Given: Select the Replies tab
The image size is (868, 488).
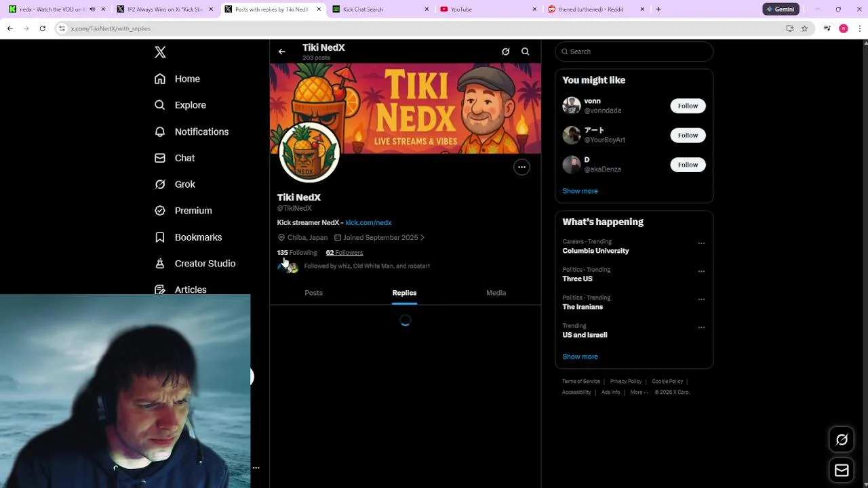Looking at the screenshot, I should point(404,293).
